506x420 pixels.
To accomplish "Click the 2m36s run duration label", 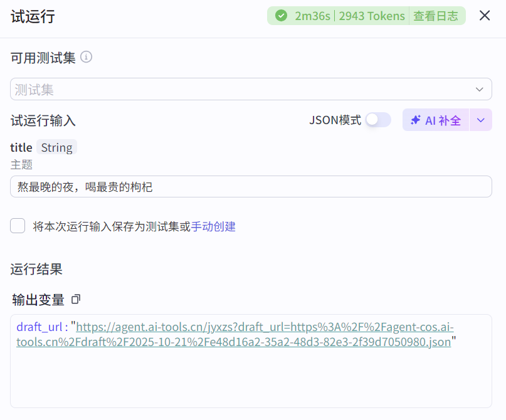I will coord(312,16).
